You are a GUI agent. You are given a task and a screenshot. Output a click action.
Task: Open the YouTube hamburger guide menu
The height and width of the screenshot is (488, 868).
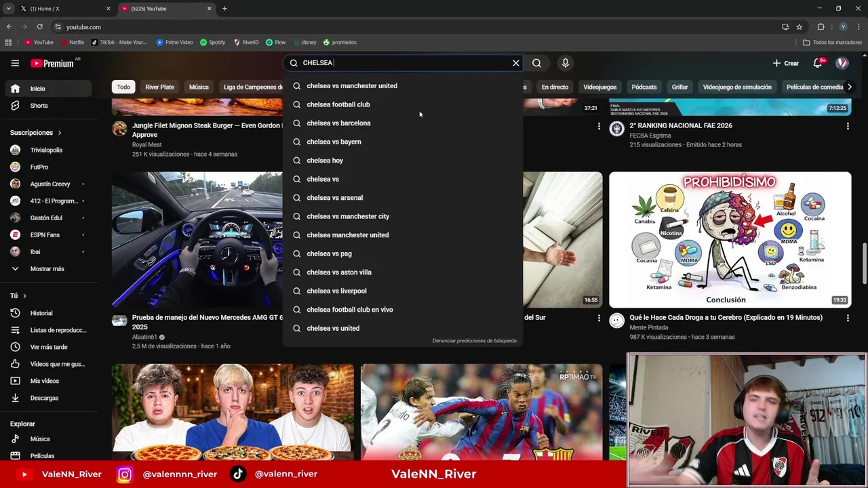(x=15, y=63)
